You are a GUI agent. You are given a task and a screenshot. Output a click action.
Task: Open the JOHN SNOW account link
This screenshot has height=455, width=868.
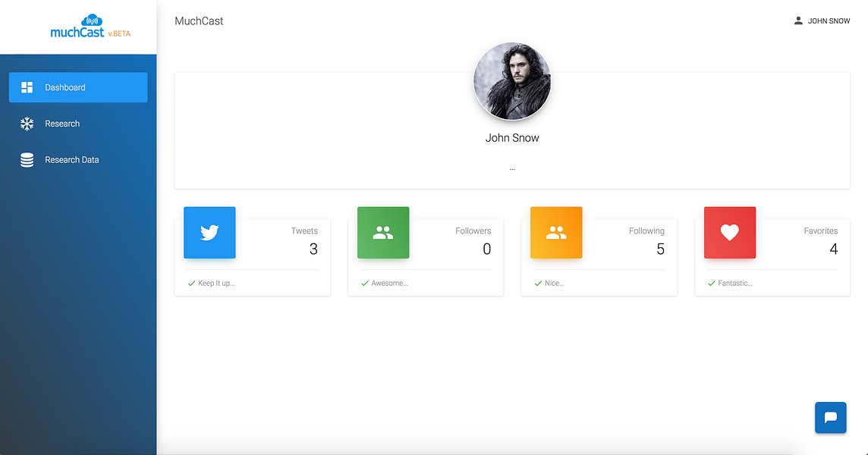point(822,20)
